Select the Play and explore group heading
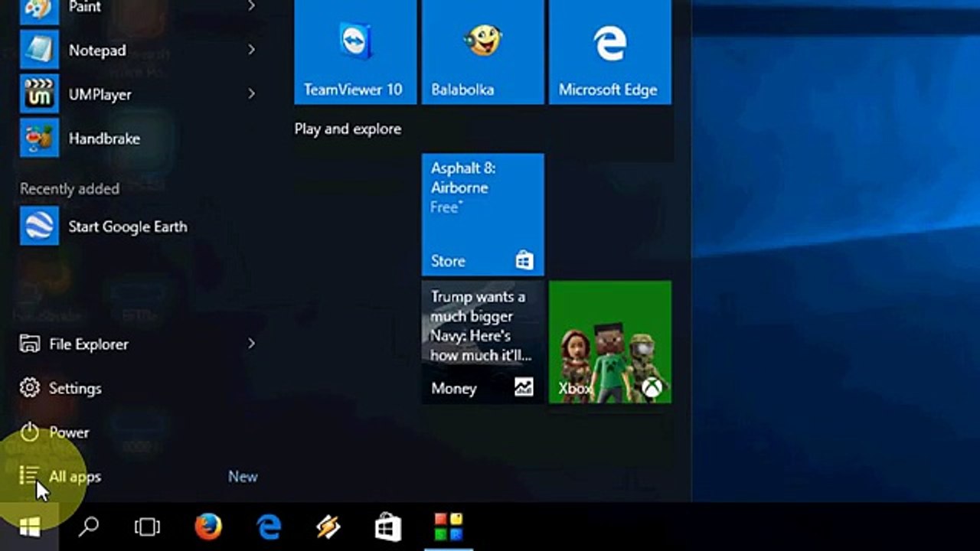This screenshot has height=551, width=980. pos(348,129)
